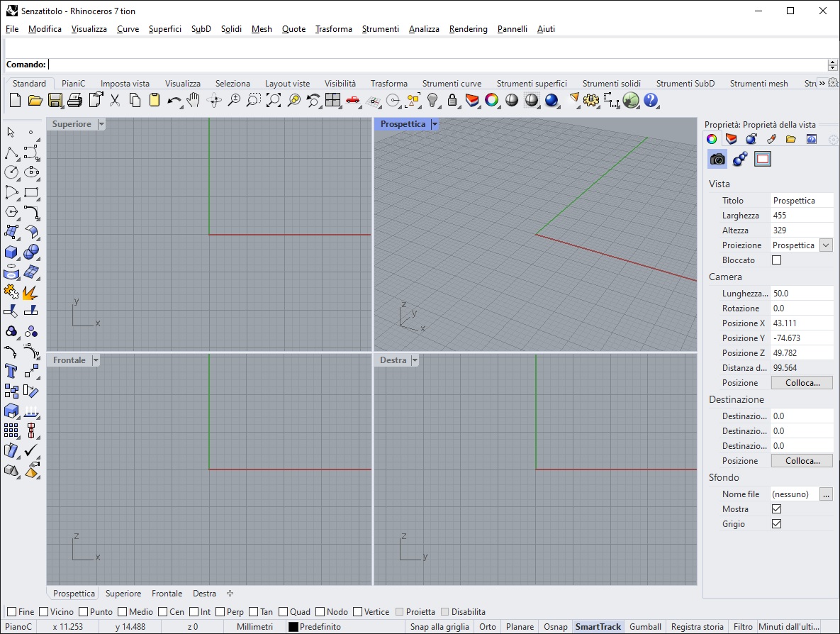Screen dimensions: 840x634
Task: Browse for Nome file with ellipsis button
Action: [x=826, y=494]
